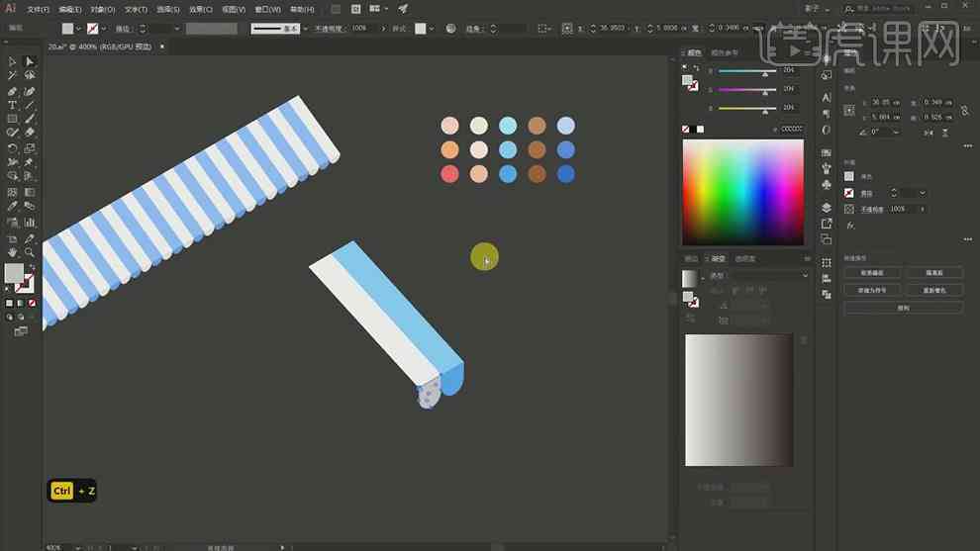Open the Layers panel icon

827,208
